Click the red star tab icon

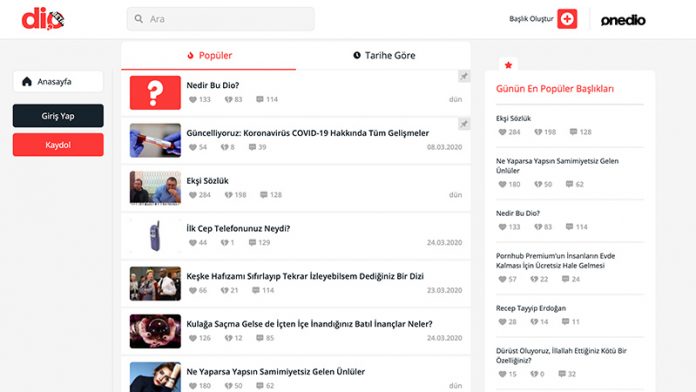(508, 65)
